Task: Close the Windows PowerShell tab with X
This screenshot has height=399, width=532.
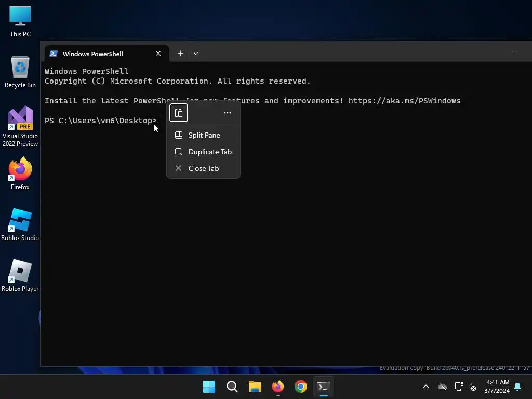Action: 158,54
